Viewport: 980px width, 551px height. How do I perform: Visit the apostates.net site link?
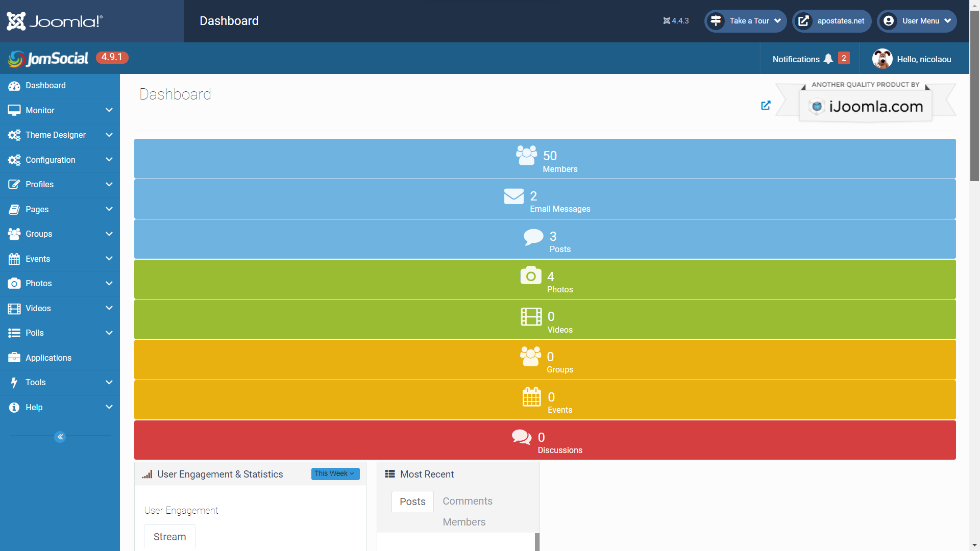coord(832,21)
